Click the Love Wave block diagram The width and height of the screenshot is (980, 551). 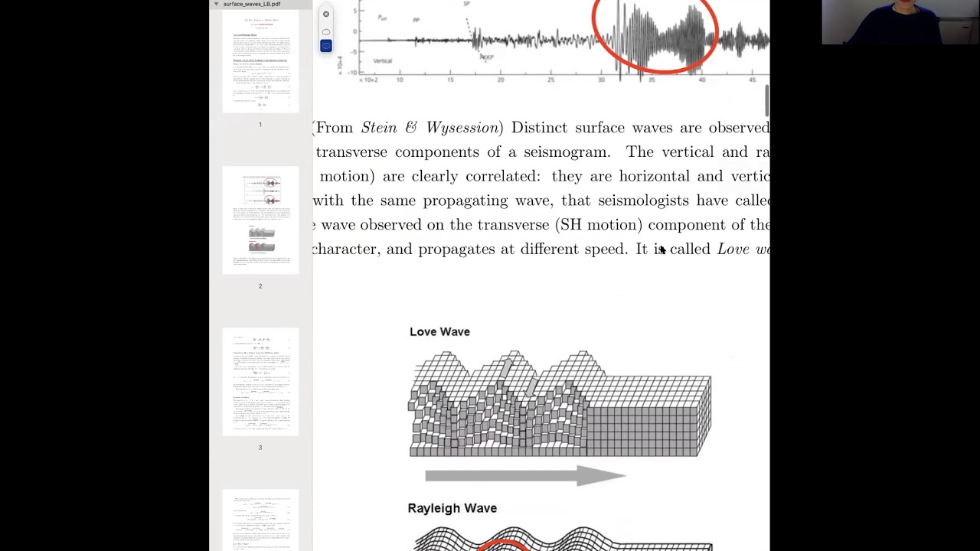[560, 405]
